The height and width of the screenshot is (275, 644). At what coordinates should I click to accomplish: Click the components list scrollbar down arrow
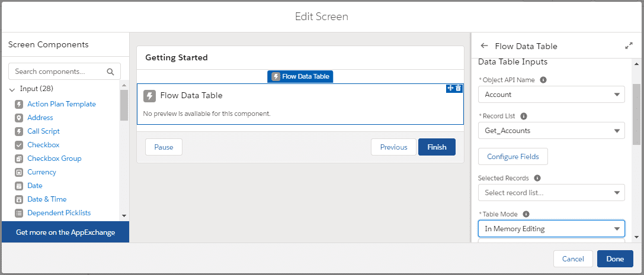point(124,216)
